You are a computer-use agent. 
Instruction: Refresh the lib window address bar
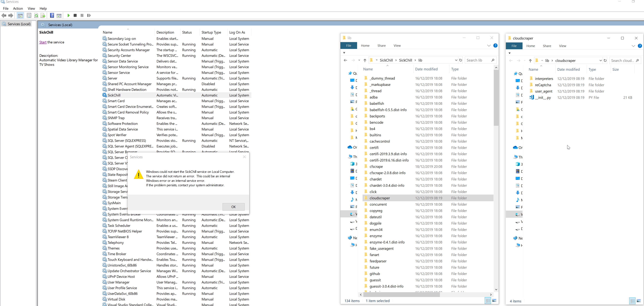point(461,60)
